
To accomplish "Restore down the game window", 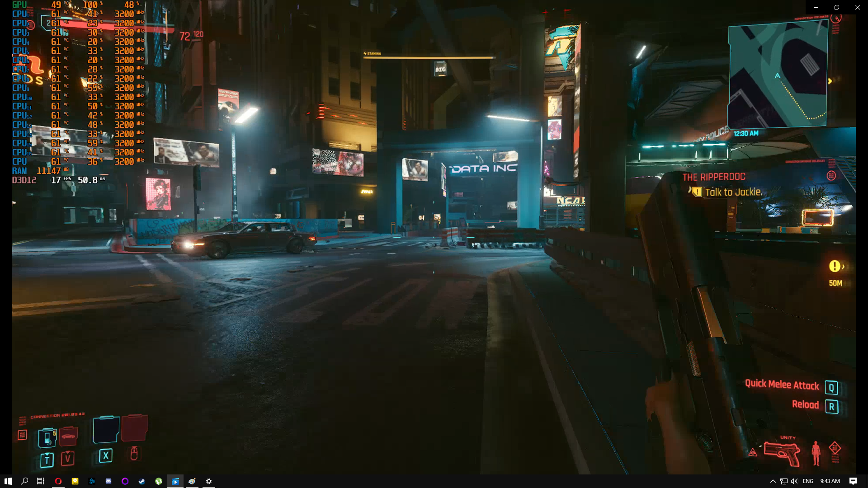I will [x=836, y=7].
